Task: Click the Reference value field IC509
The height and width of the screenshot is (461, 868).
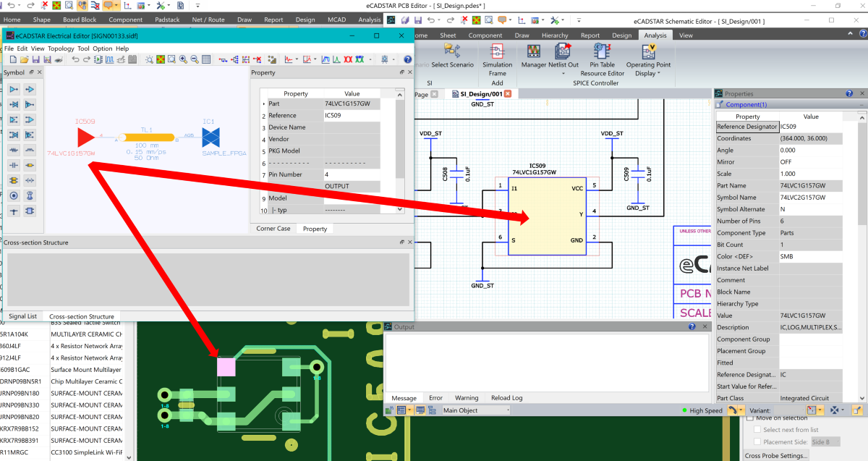Action: pyautogui.click(x=351, y=116)
